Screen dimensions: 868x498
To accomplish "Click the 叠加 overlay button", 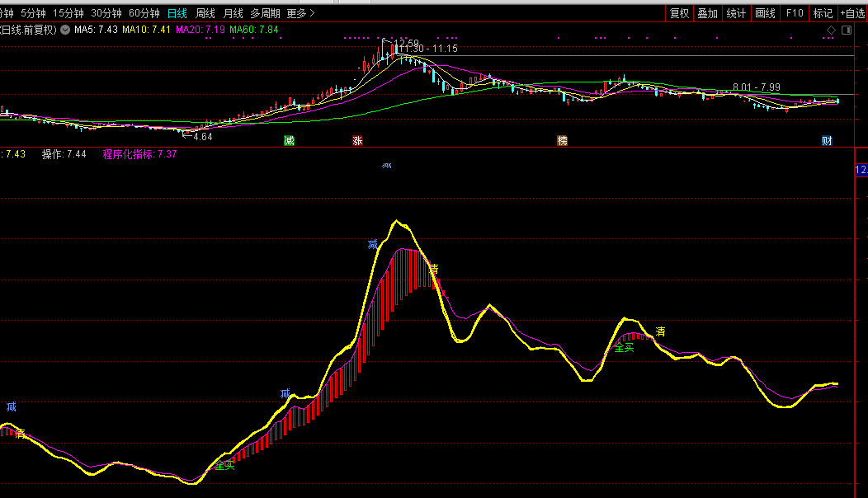I will point(707,13).
